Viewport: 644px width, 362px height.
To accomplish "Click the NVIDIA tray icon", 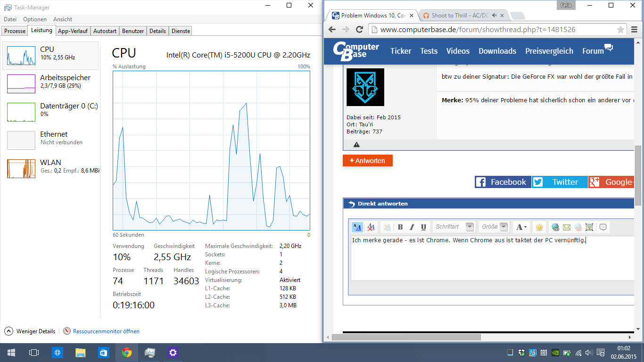I will tap(555, 353).
